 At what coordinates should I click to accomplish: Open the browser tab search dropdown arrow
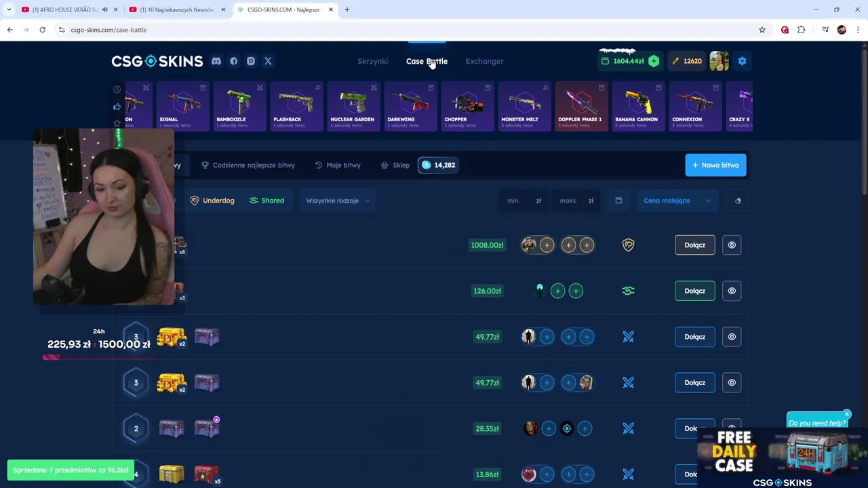[x=9, y=9]
